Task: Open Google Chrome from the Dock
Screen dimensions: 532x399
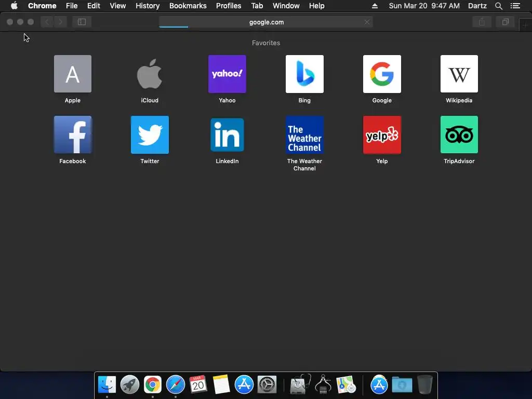Action: click(152, 384)
